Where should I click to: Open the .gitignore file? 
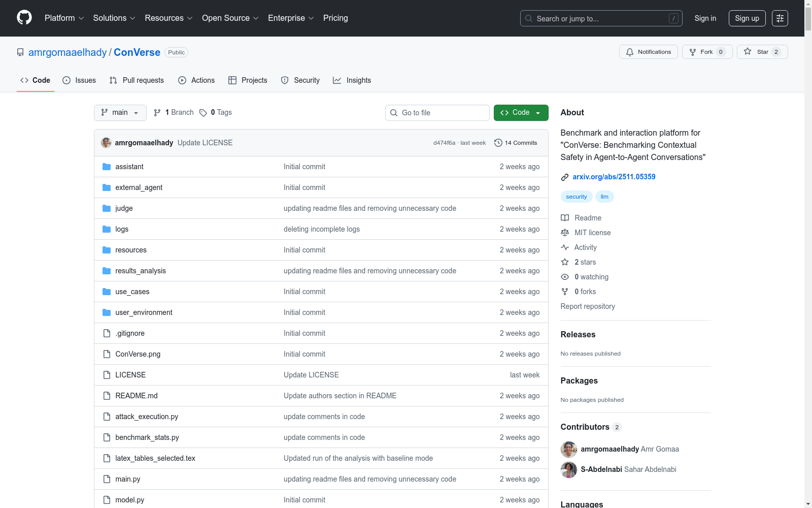(130, 333)
